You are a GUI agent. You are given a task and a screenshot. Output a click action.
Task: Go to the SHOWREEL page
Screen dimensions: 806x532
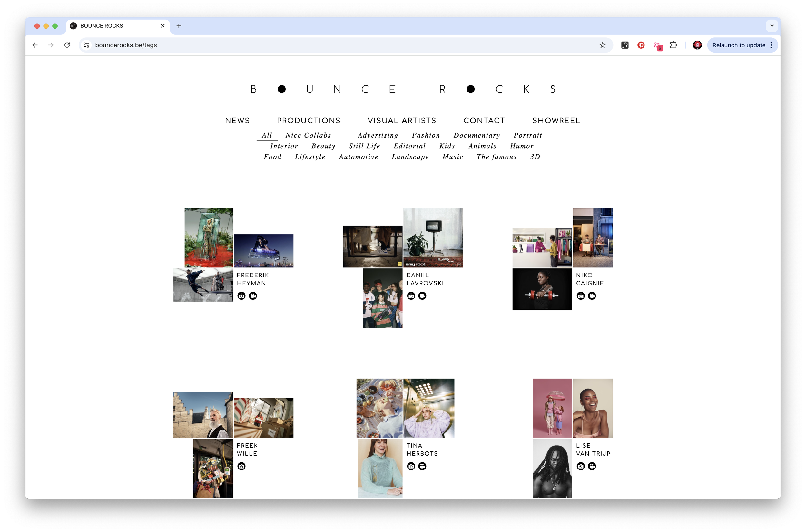coord(556,121)
